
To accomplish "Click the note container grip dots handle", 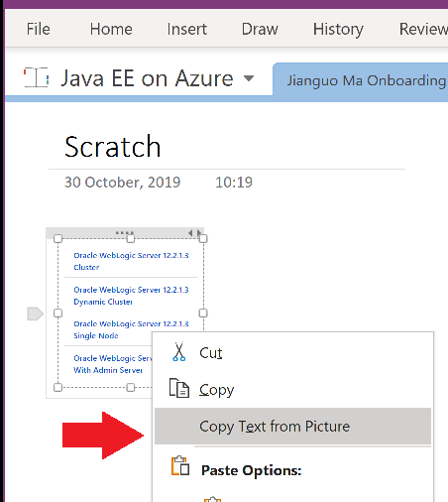I will (125, 233).
